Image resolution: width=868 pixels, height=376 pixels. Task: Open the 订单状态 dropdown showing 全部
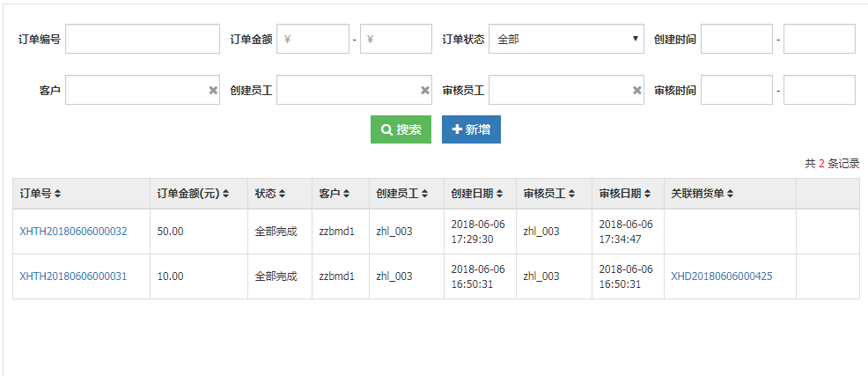pos(566,39)
